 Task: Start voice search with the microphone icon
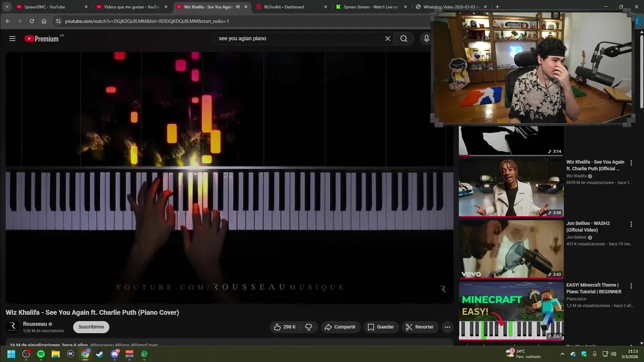click(x=427, y=39)
